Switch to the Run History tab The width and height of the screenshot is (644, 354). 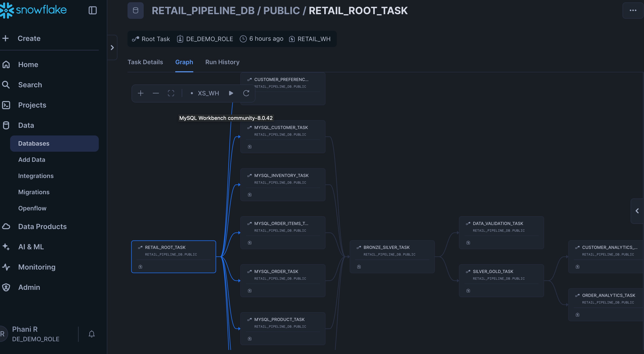tap(222, 62)
